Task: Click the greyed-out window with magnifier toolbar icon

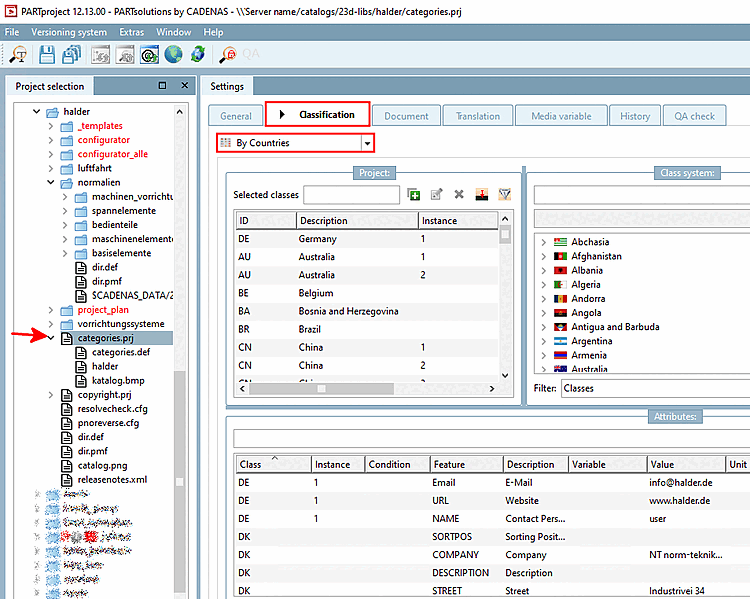Action: tap(125, 55)
